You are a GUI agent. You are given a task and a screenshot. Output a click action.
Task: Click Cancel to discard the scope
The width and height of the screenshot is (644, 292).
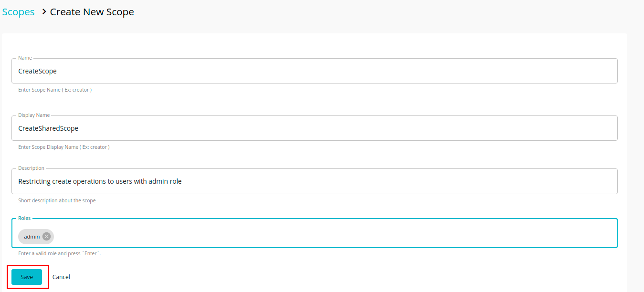point(61,277)
